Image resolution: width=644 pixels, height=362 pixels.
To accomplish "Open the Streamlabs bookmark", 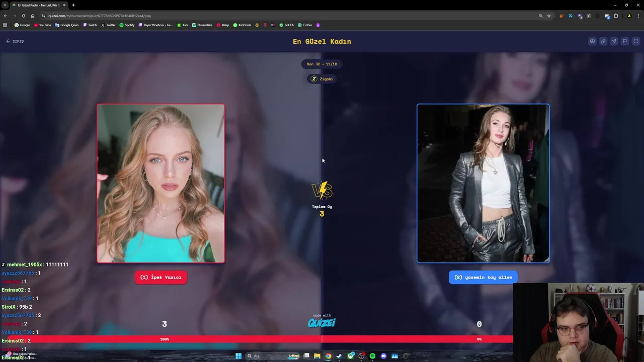I will coord(202,25).
